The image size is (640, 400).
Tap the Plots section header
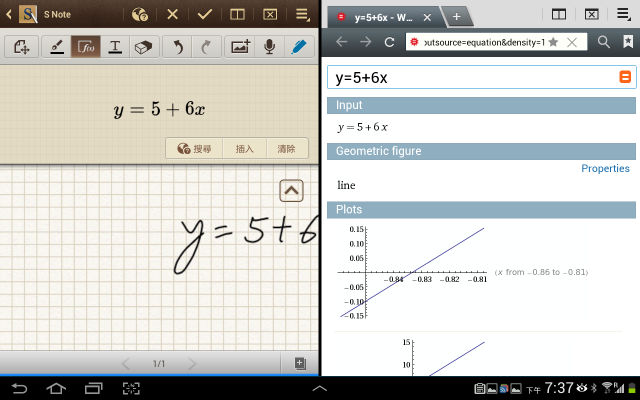(x=481, y=210)
